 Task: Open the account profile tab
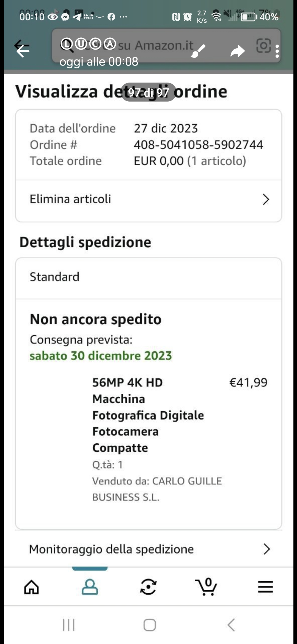click(90, 587)
